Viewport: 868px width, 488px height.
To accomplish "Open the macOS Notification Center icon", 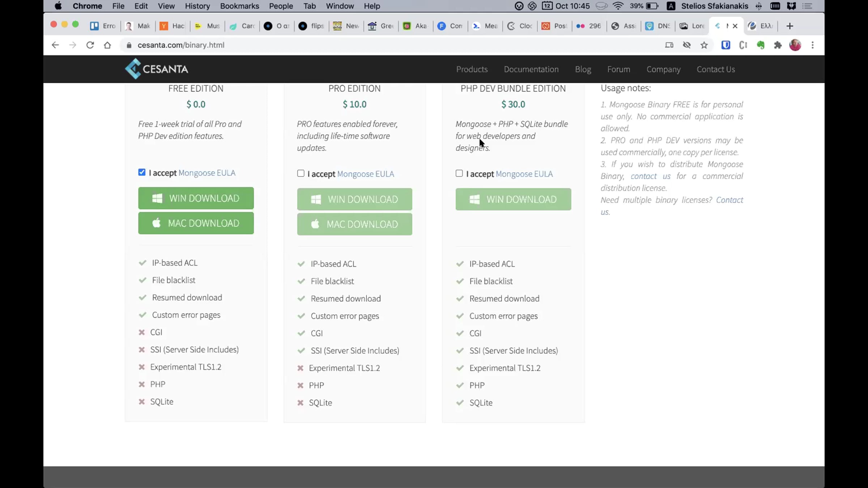I will tap(807, 6).
